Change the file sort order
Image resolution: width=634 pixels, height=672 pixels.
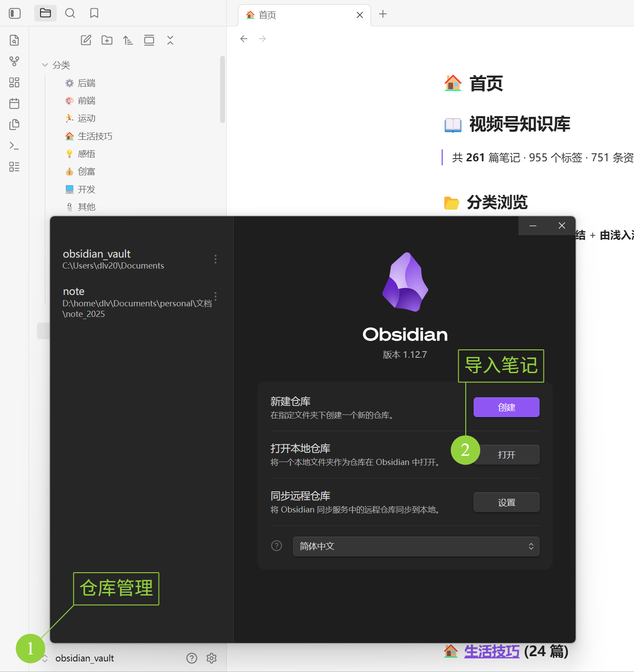pyautogui.click(x=128, y=40)
